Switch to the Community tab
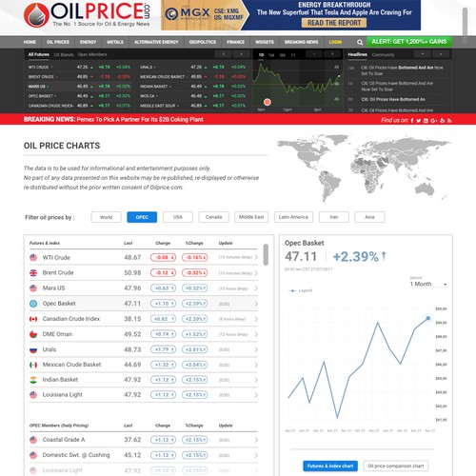The height and width of the screenshot is (476, 476). 383,55
